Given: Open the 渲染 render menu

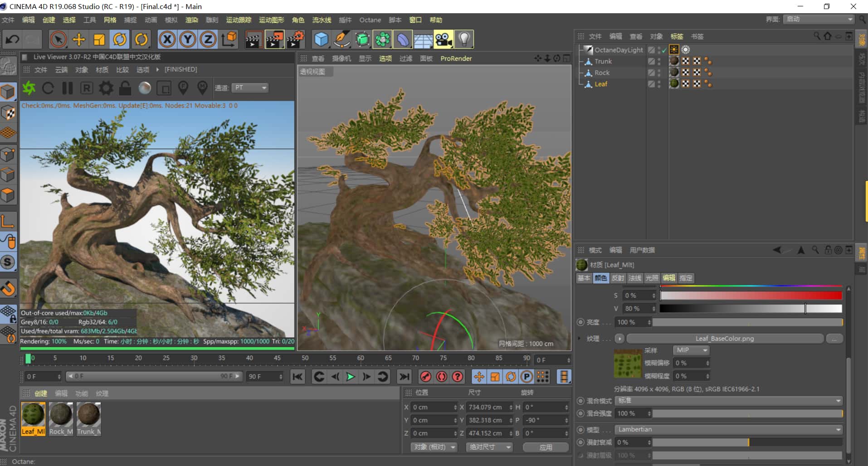Looking at the screenshot, I should tap(192, 20).
